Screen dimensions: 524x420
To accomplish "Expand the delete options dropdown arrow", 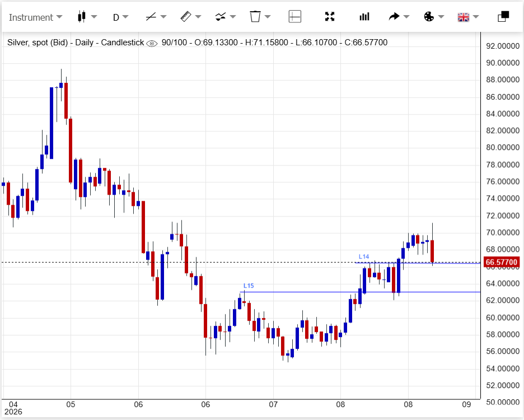I will (x=268, y=17).
